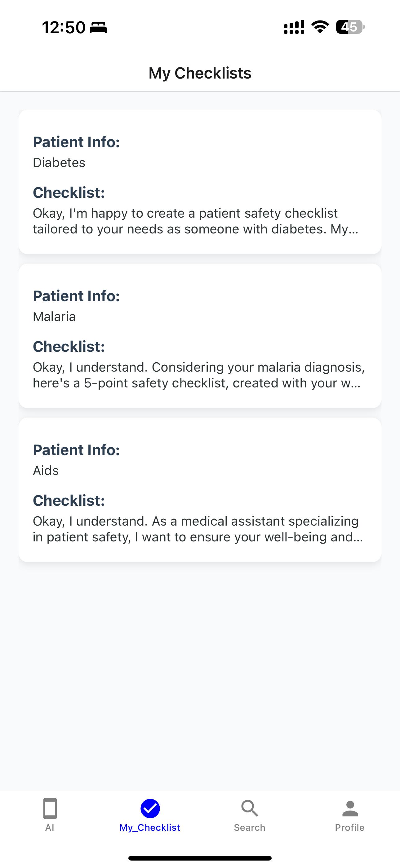
Task: Tap the cellular signal bars icon
Action: 294,27
